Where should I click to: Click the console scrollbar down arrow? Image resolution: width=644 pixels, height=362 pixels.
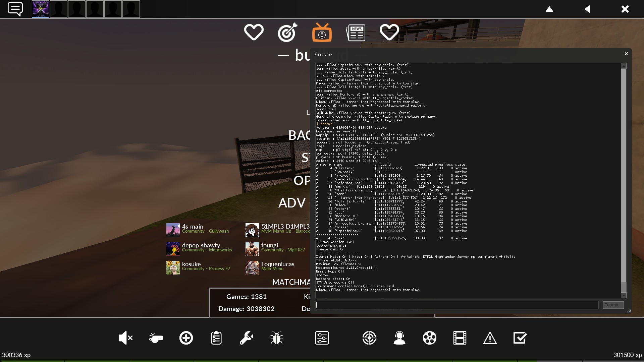[x=624, y=296]
